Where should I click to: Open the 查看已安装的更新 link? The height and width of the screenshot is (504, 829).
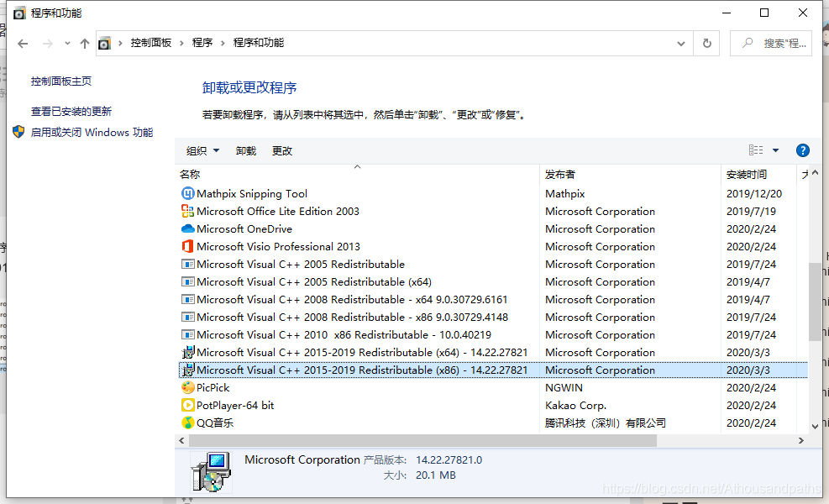71,111
